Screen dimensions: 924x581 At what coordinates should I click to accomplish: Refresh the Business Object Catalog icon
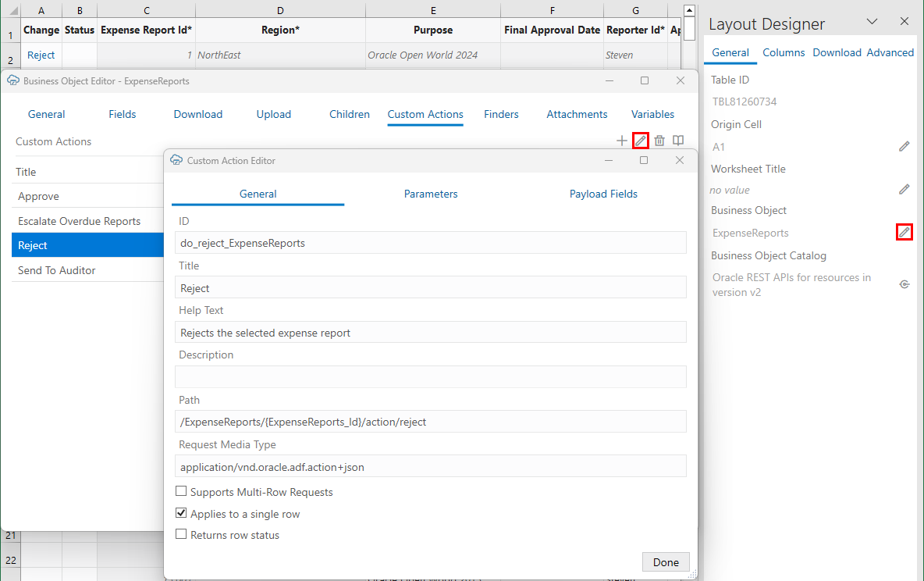click(904, 284)
